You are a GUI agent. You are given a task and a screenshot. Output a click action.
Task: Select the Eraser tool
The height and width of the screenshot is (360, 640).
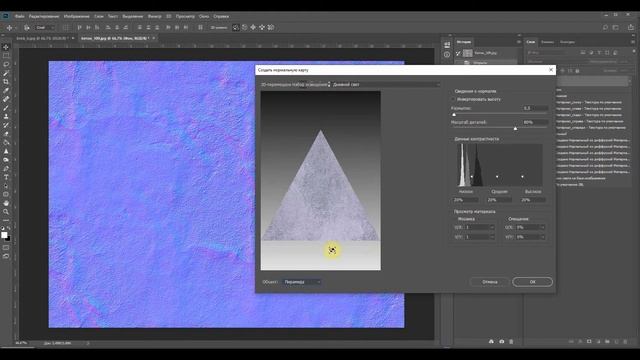click(6, 134)
